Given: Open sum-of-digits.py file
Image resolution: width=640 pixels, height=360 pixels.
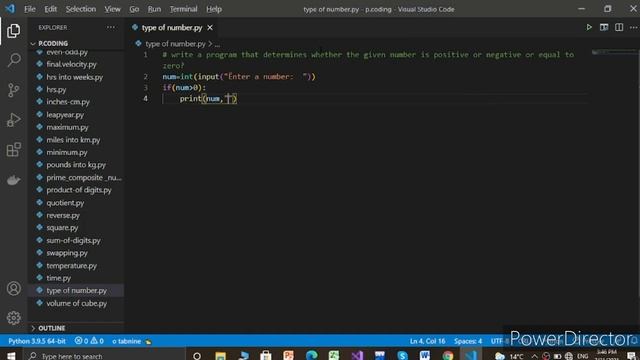Looking at the screenshot, I should pos(73,240).
